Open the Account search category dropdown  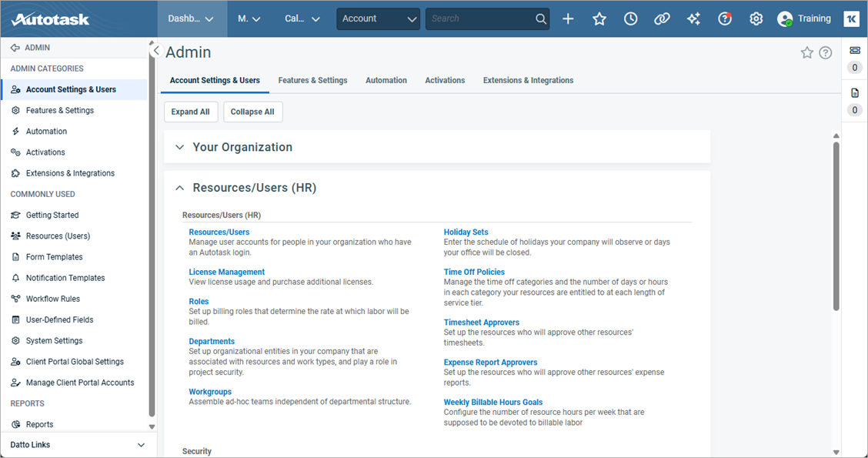378,18
